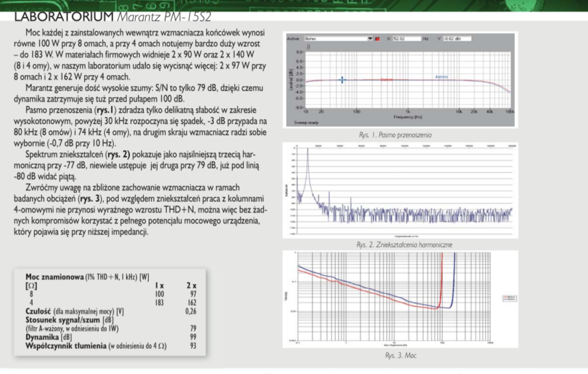Click the Dynamika value 99
The height and width of the screenshot is (374, 588).
coord(193,337)
